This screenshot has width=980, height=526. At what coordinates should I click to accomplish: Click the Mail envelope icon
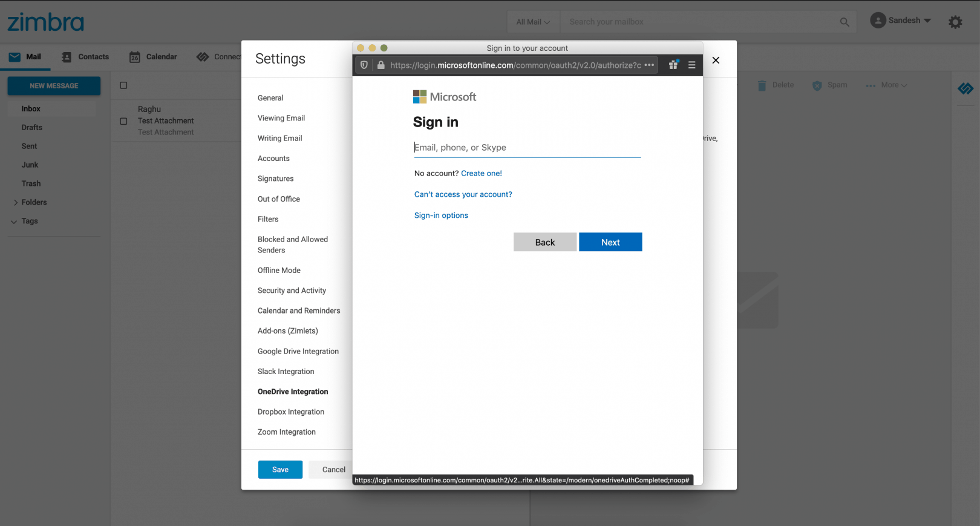pyautogui.click(x=15, y=57)
